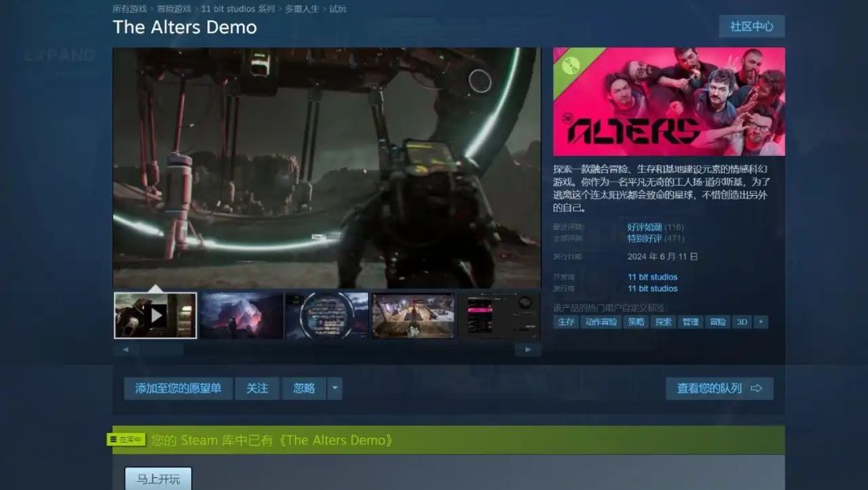Click the 在库中 library badge icon
The width and height of the screenshot is (868, 490).
[x=126, y=439]
